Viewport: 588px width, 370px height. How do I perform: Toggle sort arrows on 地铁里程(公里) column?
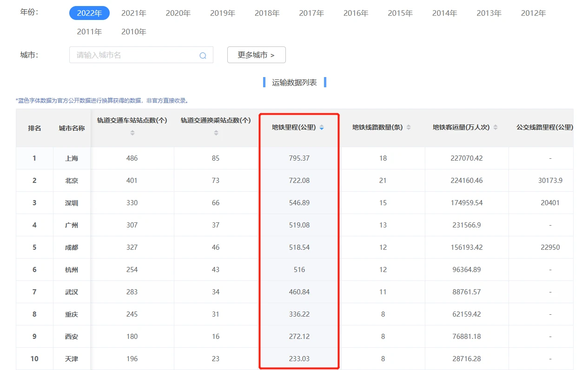[322, 128]
